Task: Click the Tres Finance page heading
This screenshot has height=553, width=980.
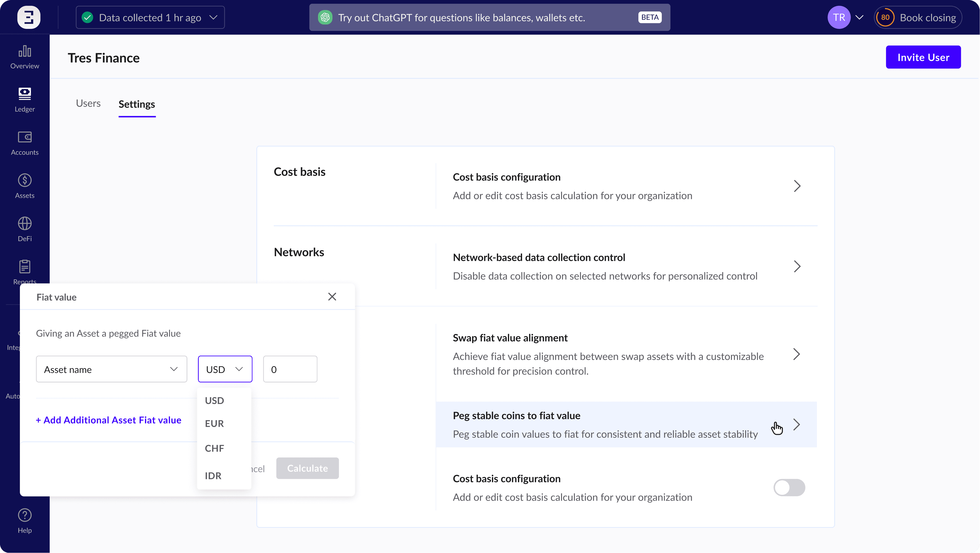Action: point(104,58)
